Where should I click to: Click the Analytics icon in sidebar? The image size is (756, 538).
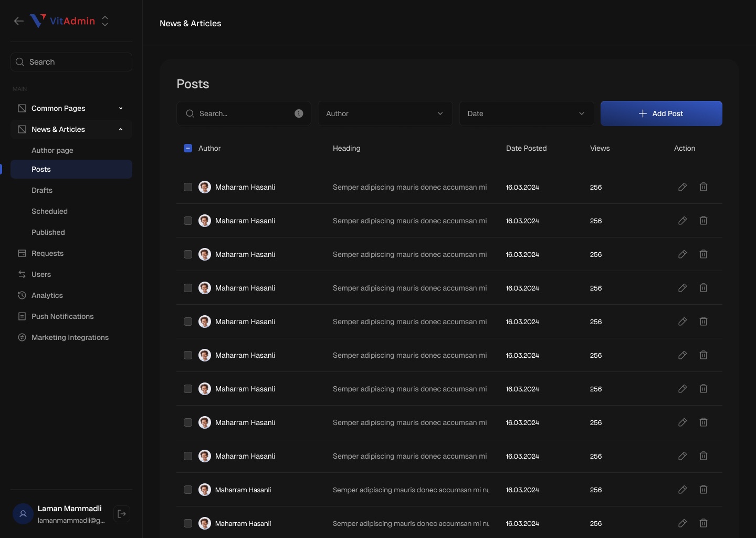[x=22, y=295]
